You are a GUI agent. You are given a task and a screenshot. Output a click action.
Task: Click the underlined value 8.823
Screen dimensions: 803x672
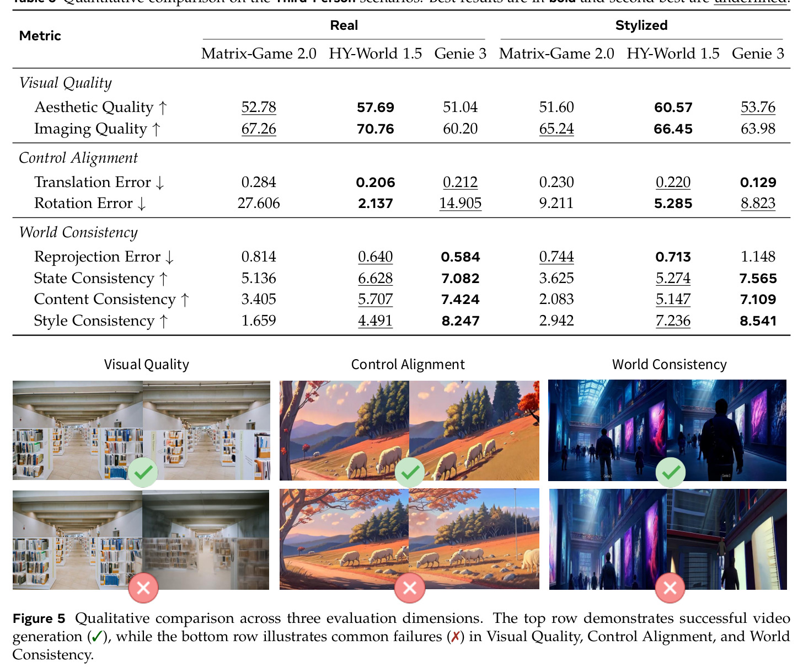(x=758, y=203)
